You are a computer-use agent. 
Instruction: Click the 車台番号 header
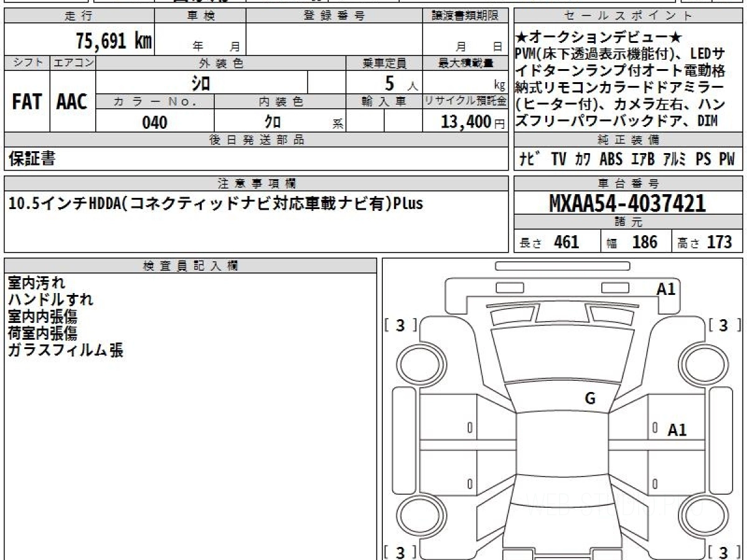(x=629, y=184)
